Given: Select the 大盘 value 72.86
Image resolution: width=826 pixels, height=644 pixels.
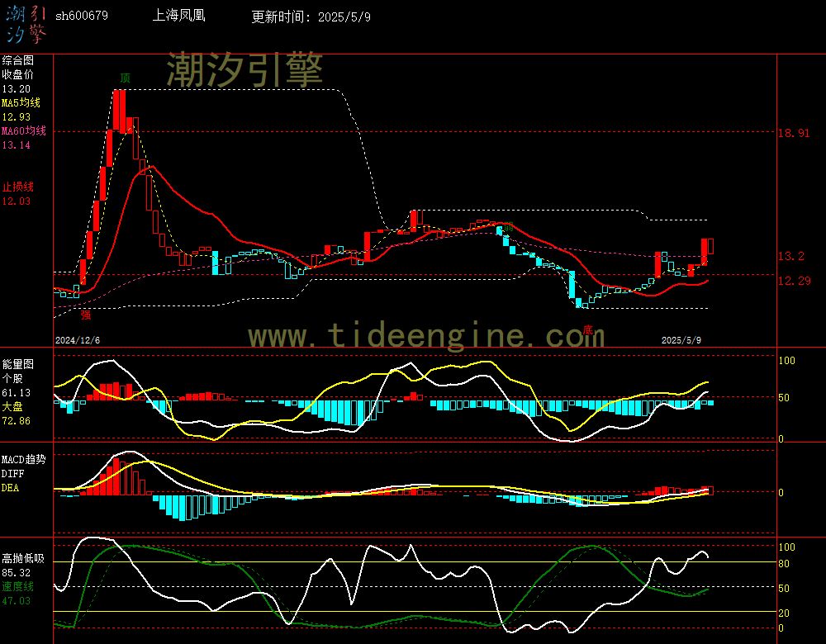Looking at the screenshot, I should point(17,421).
